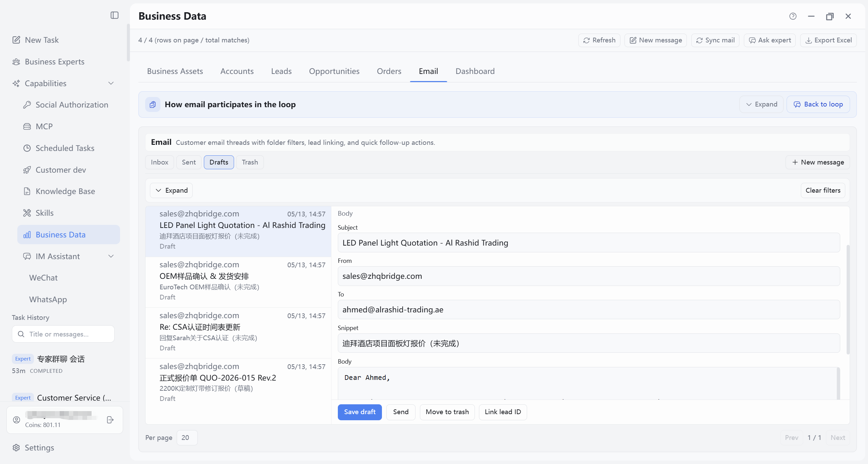Switch to the Leads tab
Screen dimensions: 868x464
(x=281, y=71)
